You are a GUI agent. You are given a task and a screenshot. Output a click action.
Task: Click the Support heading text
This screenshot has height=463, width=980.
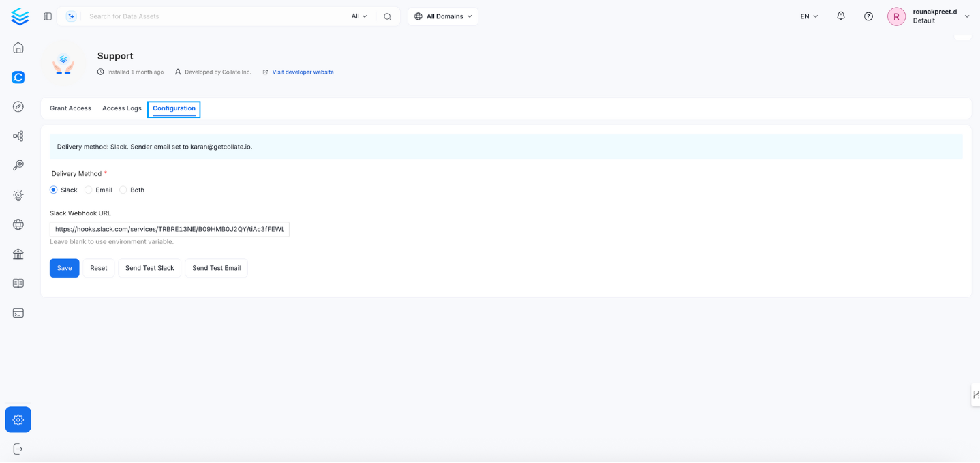(x=115, y=56)
